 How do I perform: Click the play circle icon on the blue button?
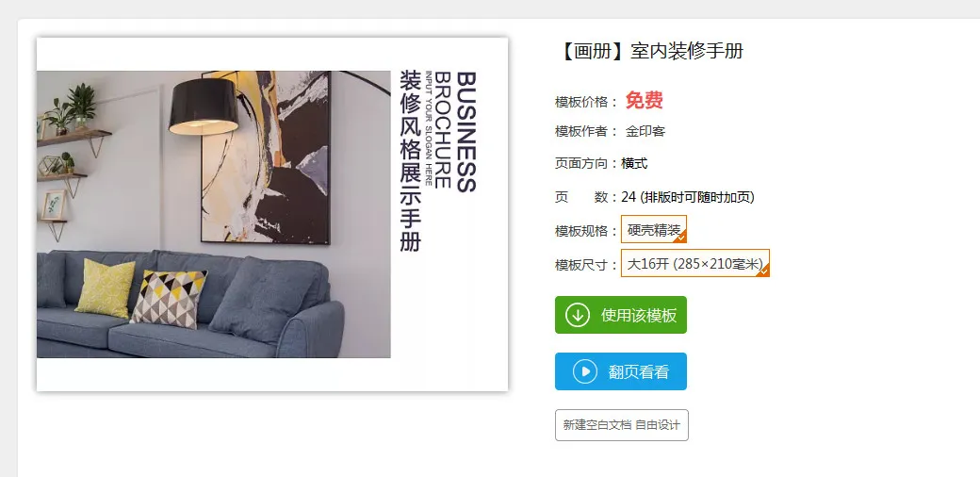(x=585, y=372)
